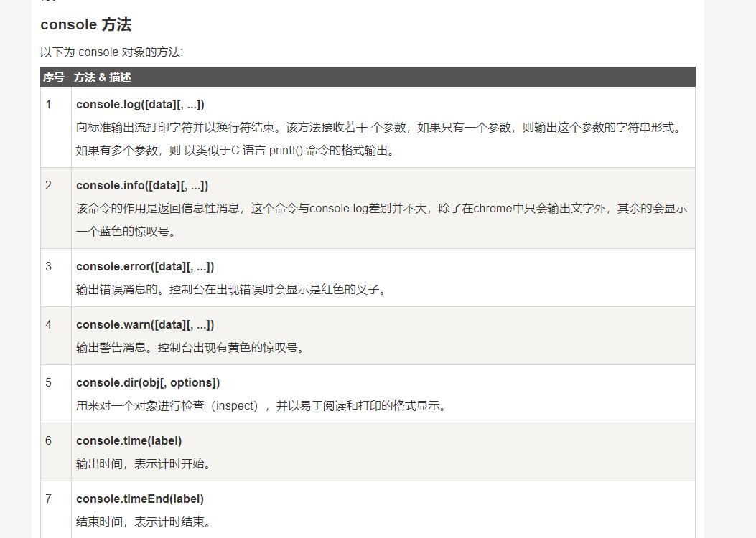Screen dimensions: 756x538
Task: Click the "方法 & 描述" table column header
Action: [x=102, y=77]
